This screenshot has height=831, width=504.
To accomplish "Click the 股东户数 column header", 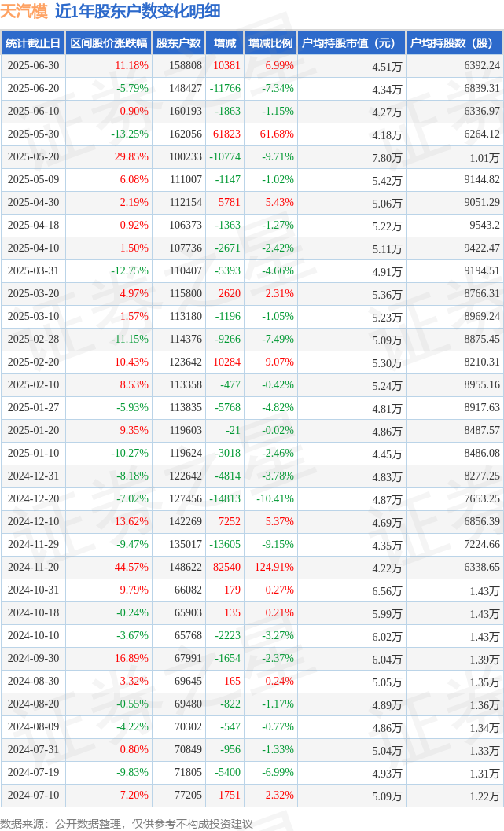I will (178, 43).
